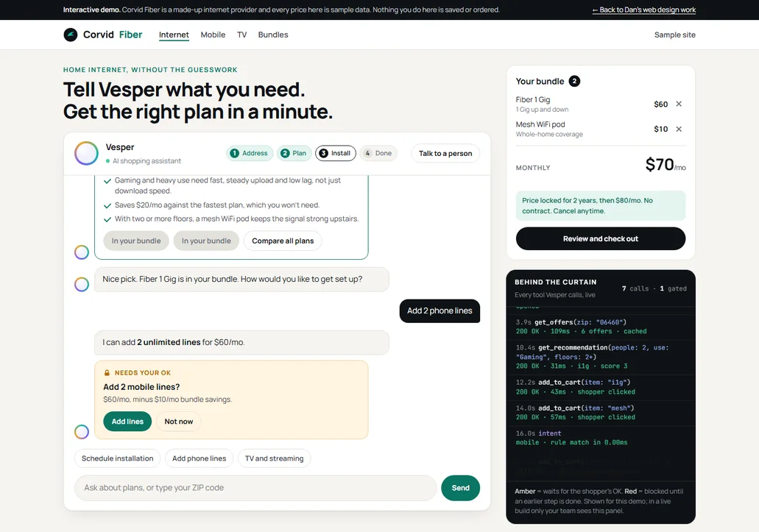Image resolution: width=759 pixels, height=532 pixels.
Task: Click the Behind the Curtain heading
Action: pyautogui.click(x=555, y=282)
